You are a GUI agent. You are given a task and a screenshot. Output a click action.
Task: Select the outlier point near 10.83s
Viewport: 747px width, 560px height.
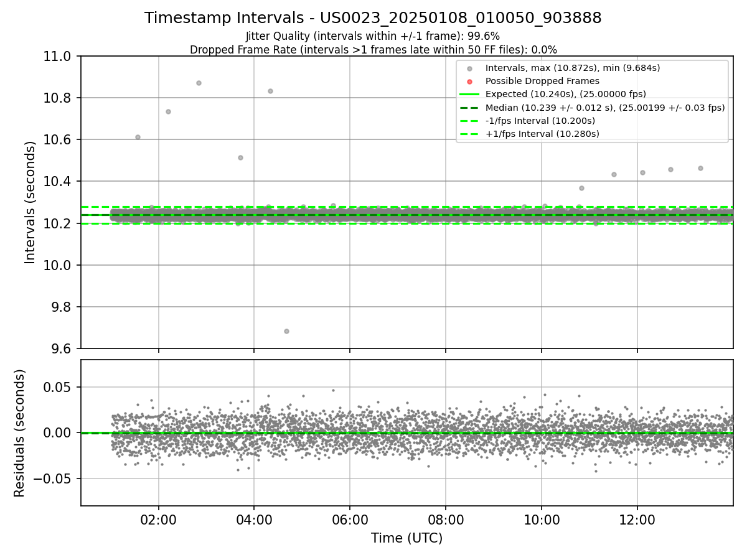click(x=270, y=91)
